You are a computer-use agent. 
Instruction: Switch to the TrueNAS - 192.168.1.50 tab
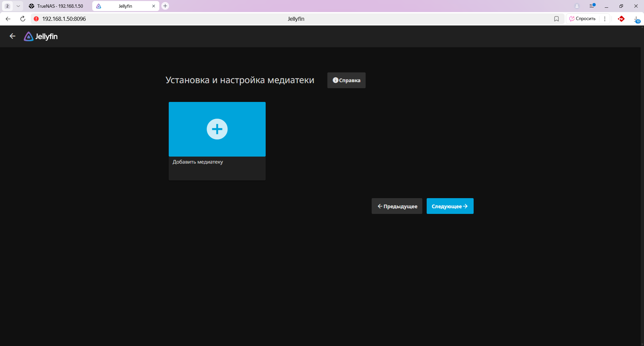tap(56, 6)
